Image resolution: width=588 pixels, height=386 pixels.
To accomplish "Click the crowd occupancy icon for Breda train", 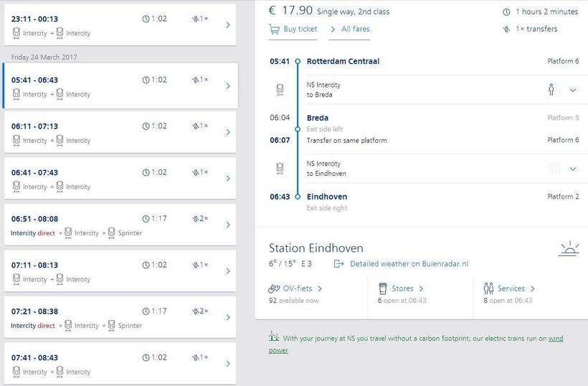I will click(554, 90).
